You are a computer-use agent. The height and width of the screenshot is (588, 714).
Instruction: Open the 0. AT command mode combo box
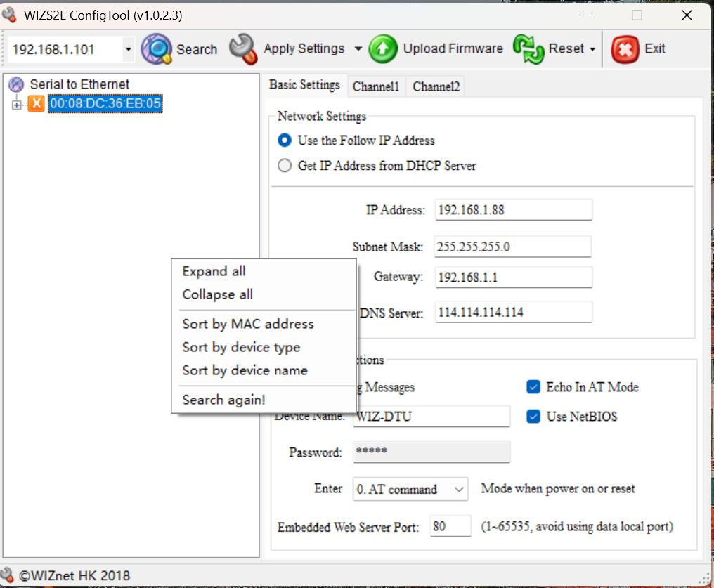410,490
